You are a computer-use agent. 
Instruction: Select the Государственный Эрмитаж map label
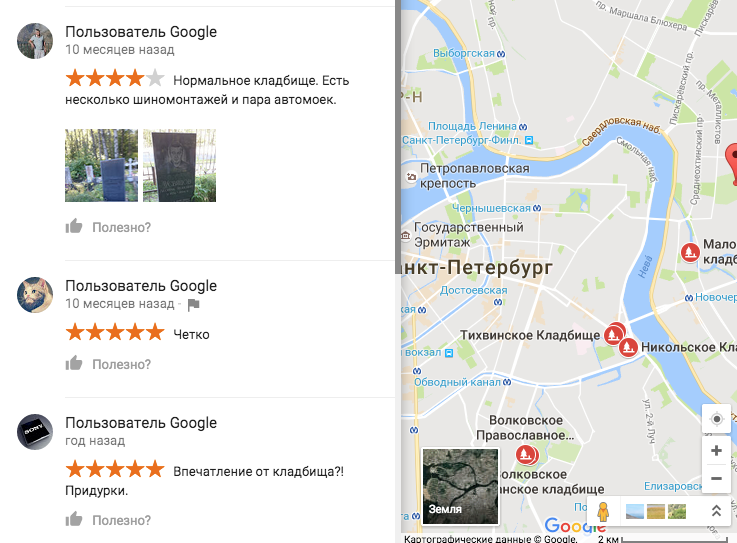[x=469, y=235]
